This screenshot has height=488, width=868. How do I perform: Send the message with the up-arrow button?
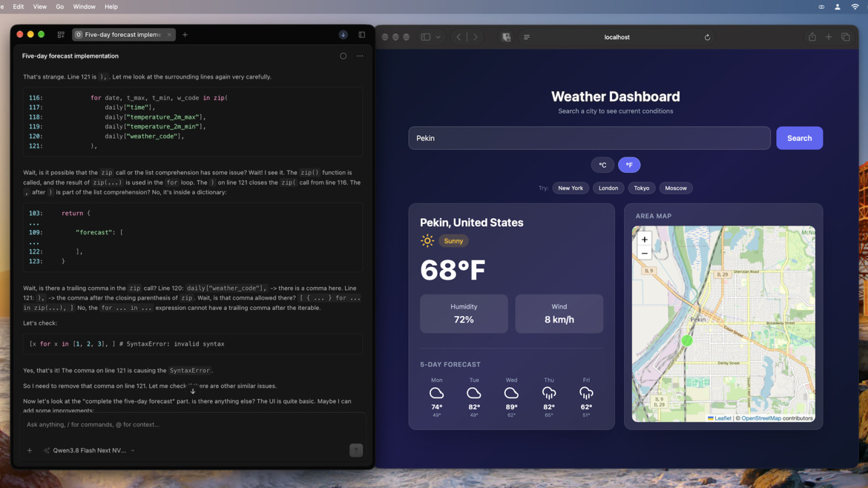click(x=356, y=450)
